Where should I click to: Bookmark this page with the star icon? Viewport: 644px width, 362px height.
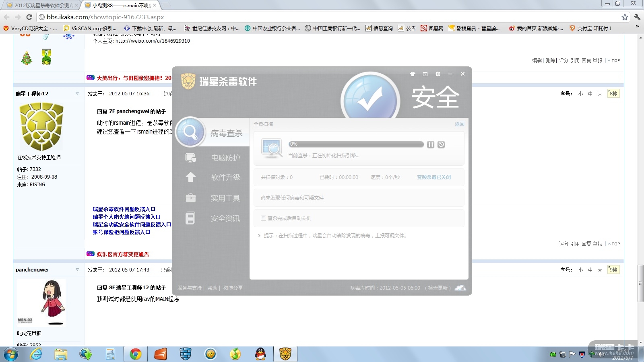pyautogui.click(x=625, y=17)
